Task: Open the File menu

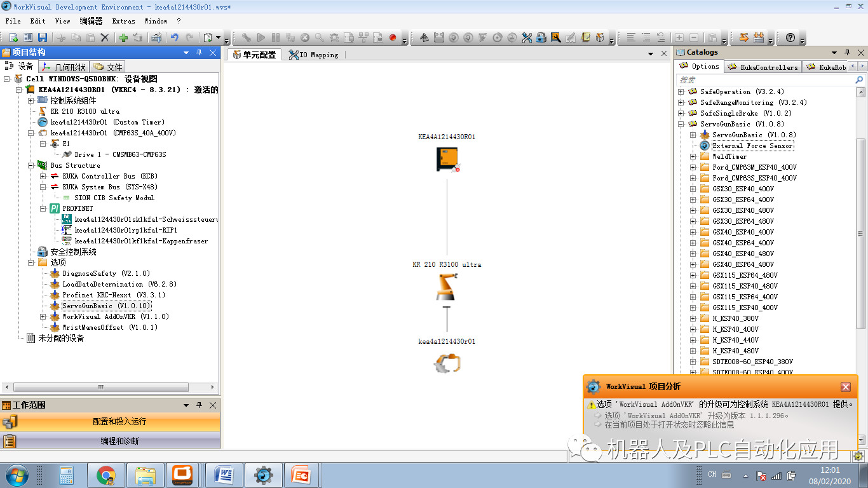Action: click(13, 21)
